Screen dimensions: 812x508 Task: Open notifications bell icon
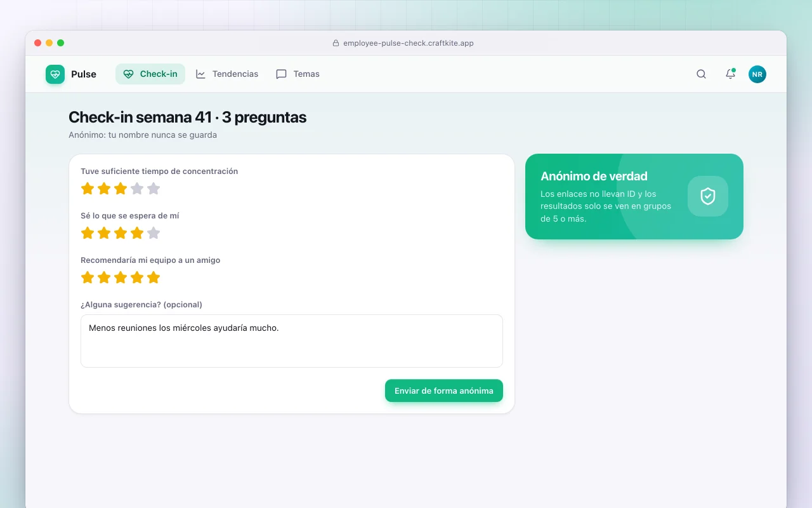730,74
